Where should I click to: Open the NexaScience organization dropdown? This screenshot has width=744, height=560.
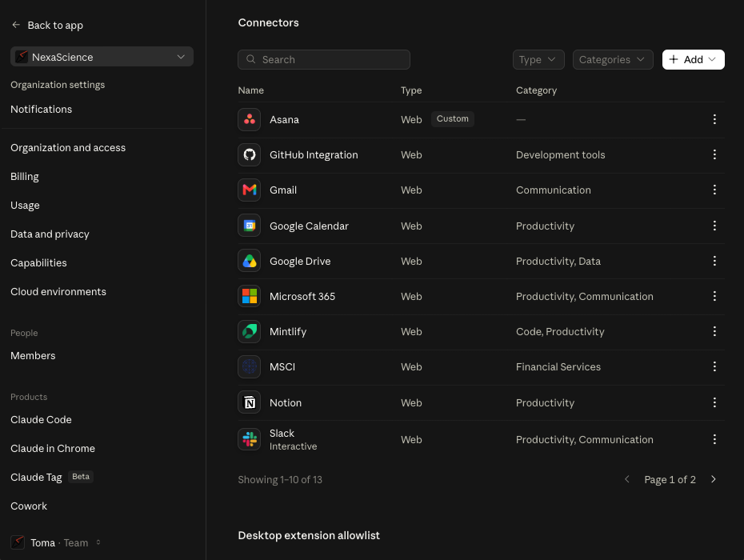[102, 57]
